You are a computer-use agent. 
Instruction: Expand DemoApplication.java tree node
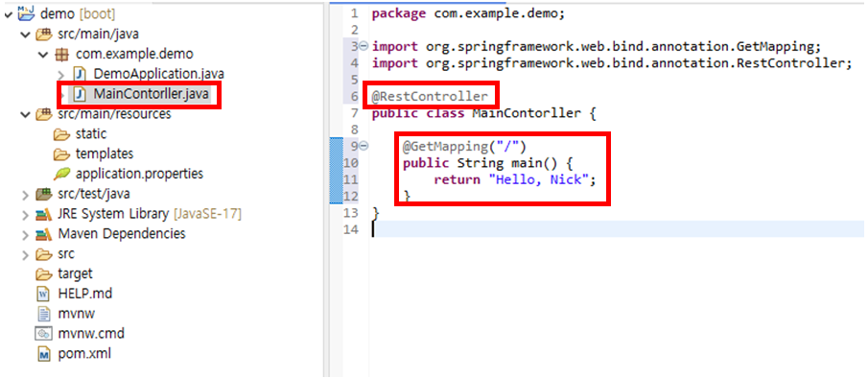tap(61, 74)
